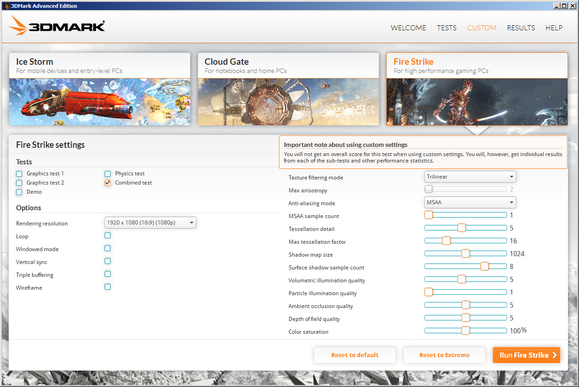Open the Welcome tab
This screenshot has height=387, width=579.
coord(408,28)
